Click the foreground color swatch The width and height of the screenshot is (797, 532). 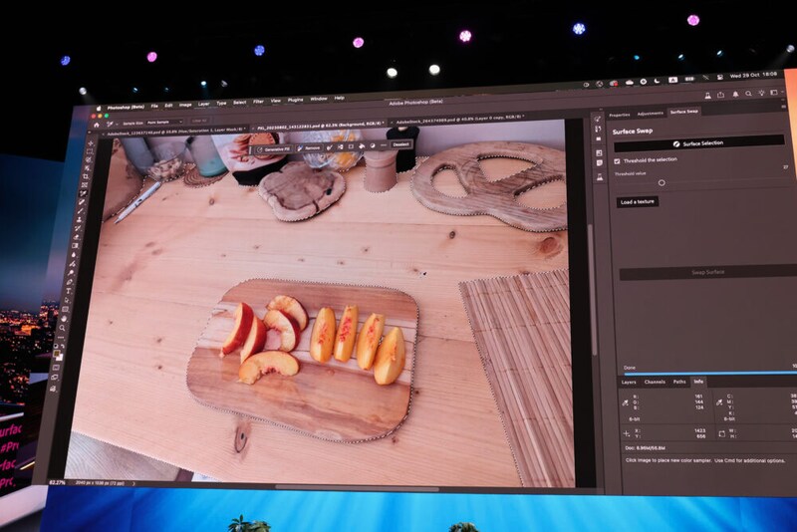pyautogui.click(x=56, y=351)
